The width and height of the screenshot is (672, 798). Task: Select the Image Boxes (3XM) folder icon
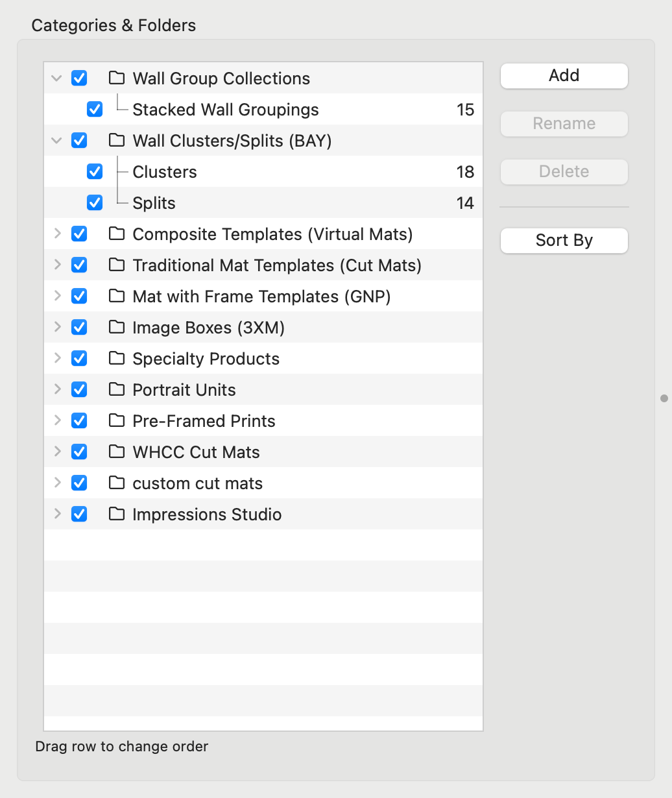point(117,328)
